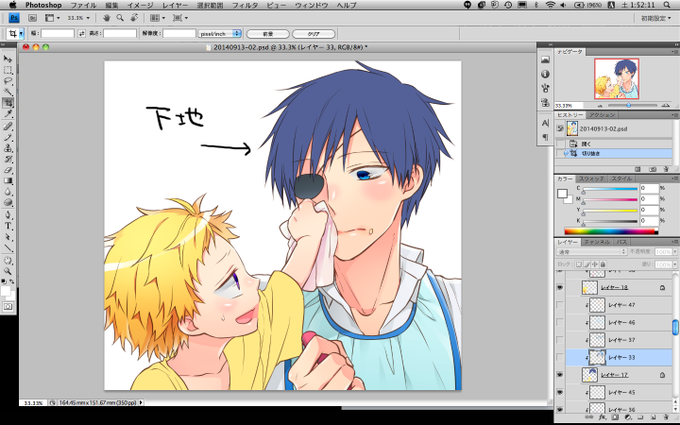Select the History Brush tool
680x425 pixels.
click(8, 159)
